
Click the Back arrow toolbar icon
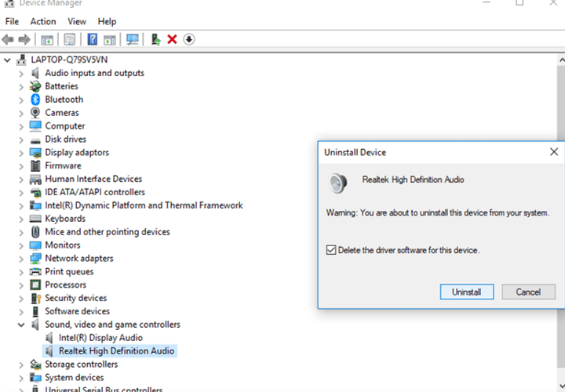tap(8, 39)
